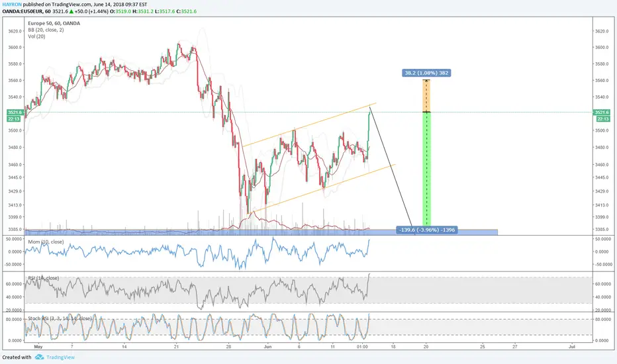Image resolution: width=617 pixels, height=364 pixels.
Task: Click L:3517.6 low value in header
Action: coord(164,11)
